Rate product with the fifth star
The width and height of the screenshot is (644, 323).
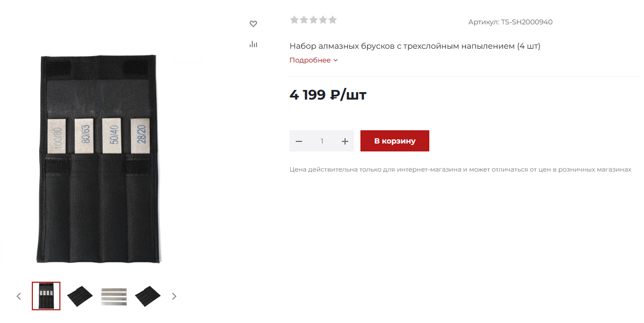[332, 20]
